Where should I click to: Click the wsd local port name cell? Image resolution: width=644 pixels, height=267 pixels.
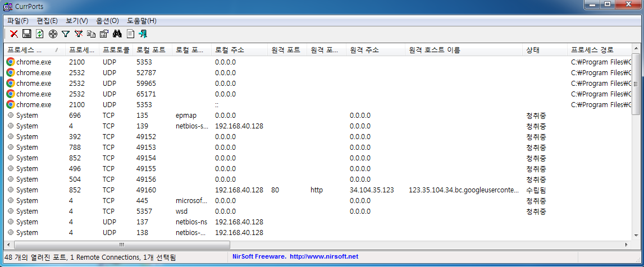[x=182, y=211]
